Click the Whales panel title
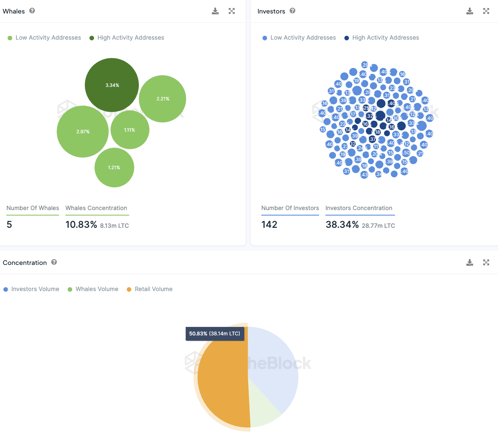The height and width of the screenshot is (448, 498). pyautogui.click(x=14, y=11)
